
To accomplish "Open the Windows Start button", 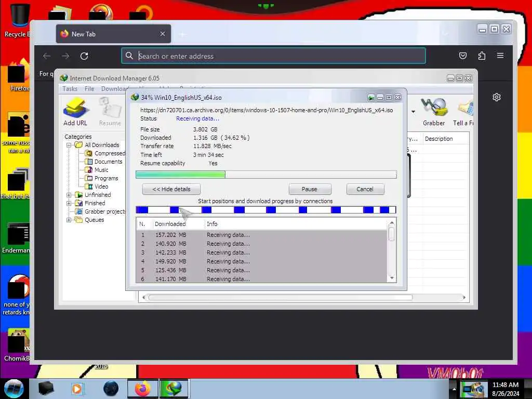I will [x=13, y=389].
